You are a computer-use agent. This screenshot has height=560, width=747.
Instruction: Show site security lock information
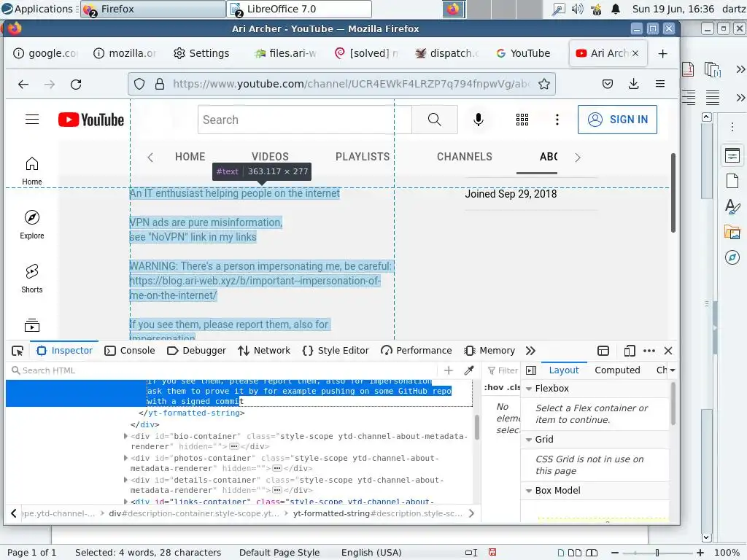point(160,85)
